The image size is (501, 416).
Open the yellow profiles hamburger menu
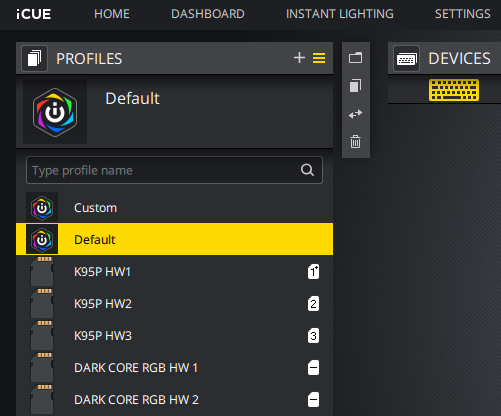tap(319, 58)
